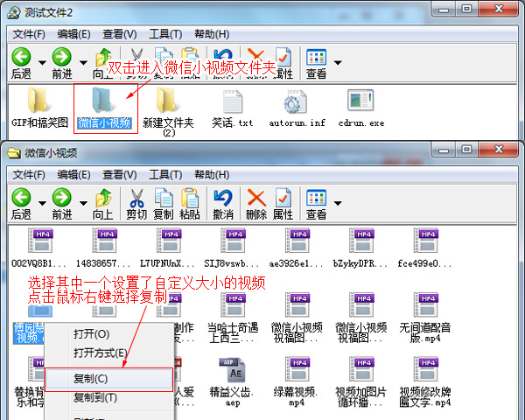
Task: Expand 查看 dropdown arrow in 微信小视频 window
Action: 338,203
